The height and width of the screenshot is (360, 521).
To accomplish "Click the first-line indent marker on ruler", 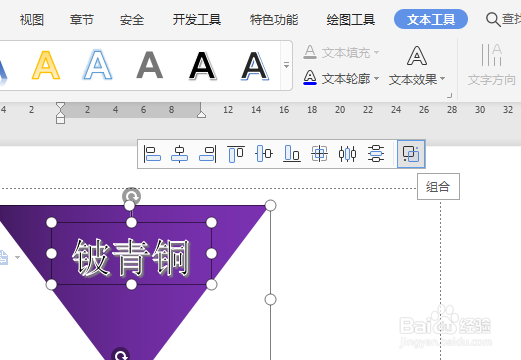I will 60,106.
